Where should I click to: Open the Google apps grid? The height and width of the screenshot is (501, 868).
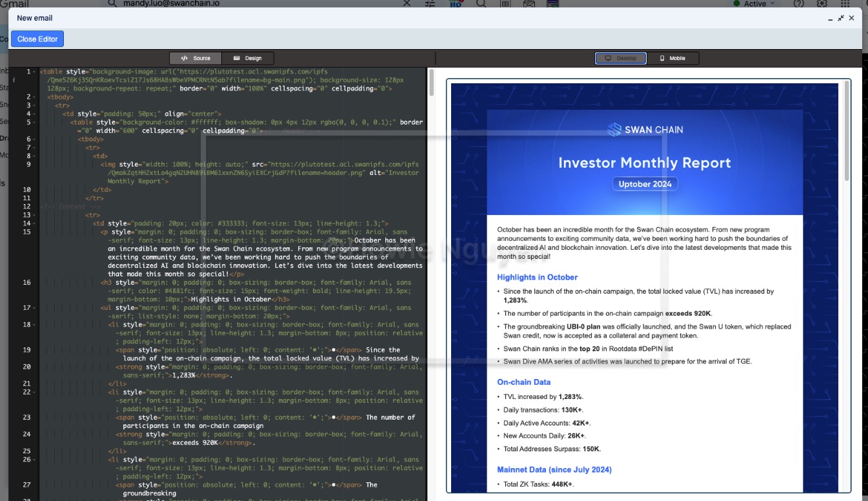tap(845, 3)
